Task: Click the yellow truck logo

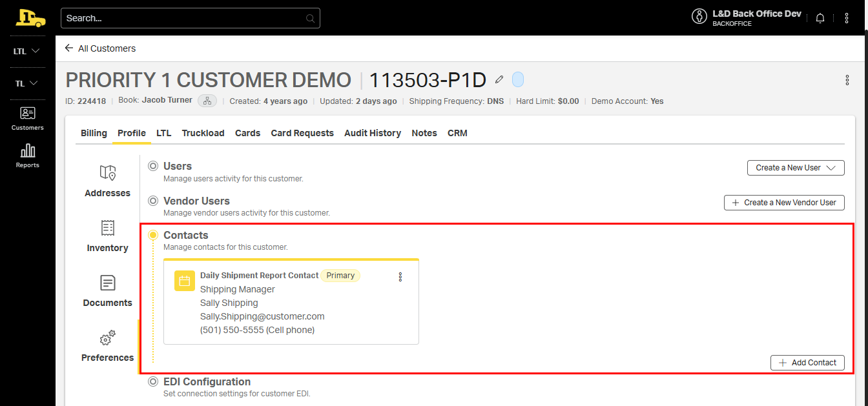Action: [x=30, y=18]
